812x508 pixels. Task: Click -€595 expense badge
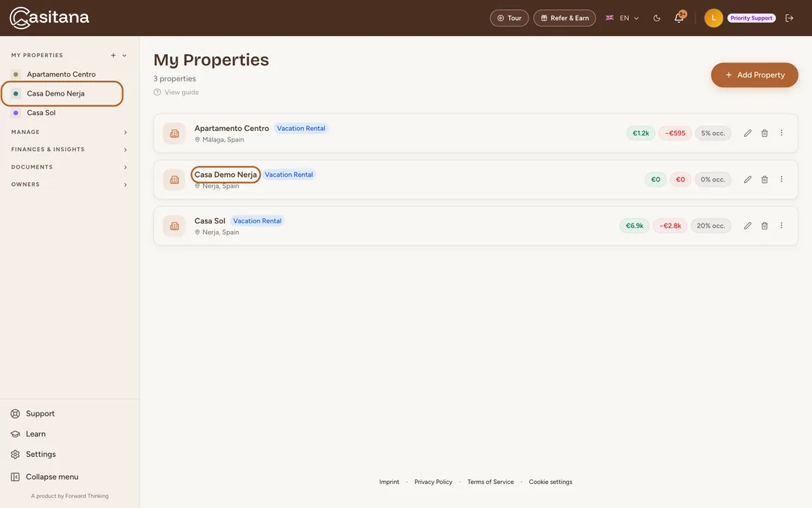(674, 133)
